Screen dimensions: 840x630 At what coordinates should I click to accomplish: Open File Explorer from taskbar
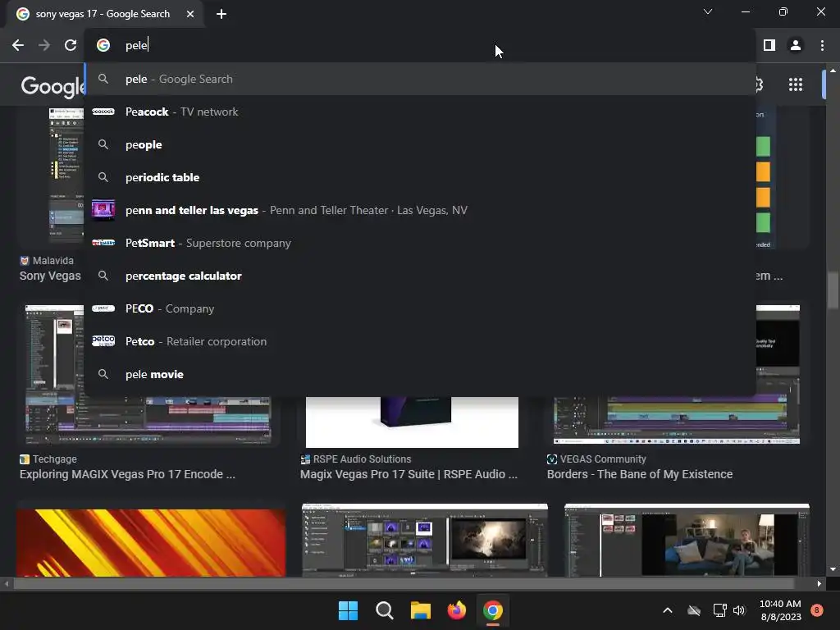coord(421,610)
